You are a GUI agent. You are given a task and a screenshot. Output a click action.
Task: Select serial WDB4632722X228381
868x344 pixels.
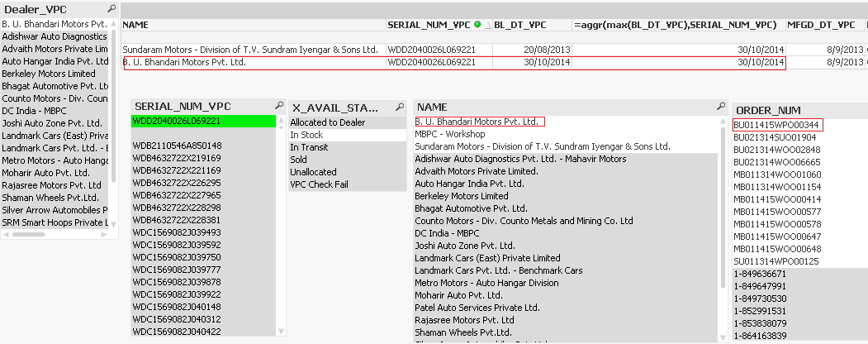tap(203, 220)
